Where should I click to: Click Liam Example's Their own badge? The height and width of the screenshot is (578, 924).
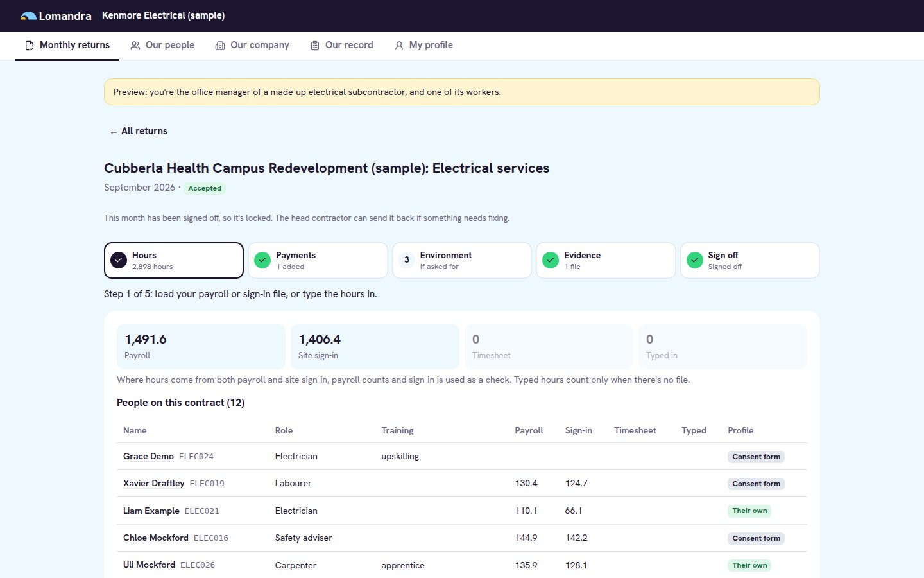[749, 511]
